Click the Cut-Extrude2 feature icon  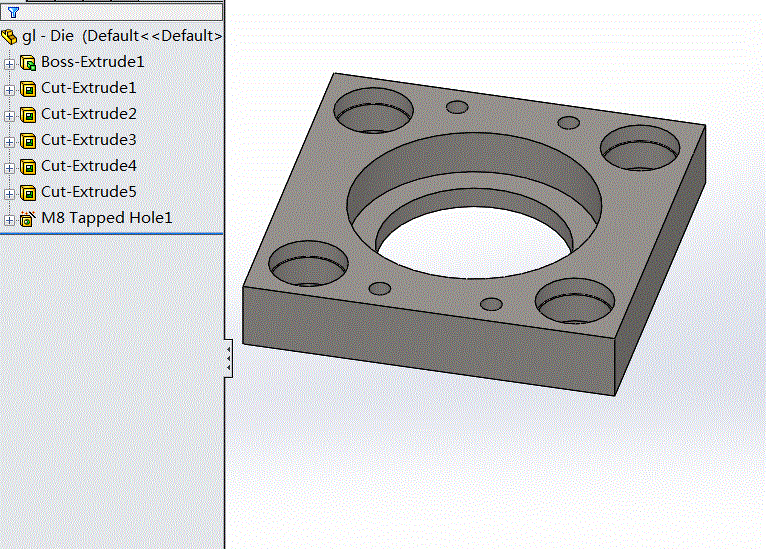[28, 115]
